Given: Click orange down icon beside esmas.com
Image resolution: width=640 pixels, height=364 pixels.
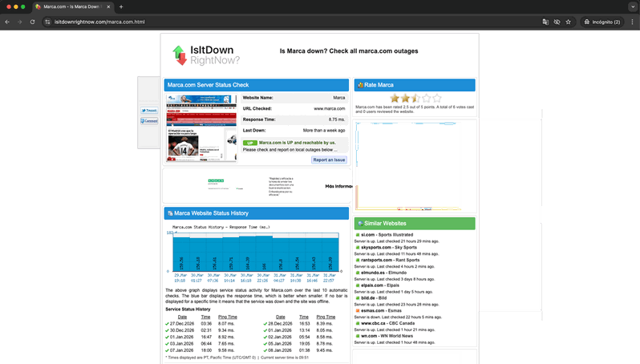Looking at the screenshot, I should (x=358, y=311).
